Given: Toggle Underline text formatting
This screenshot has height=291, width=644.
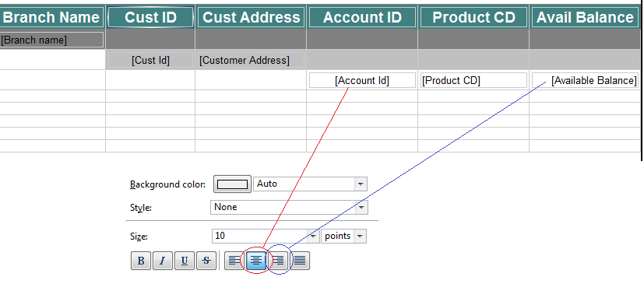Looking at the screenshot, I should (x=185, y=261).
